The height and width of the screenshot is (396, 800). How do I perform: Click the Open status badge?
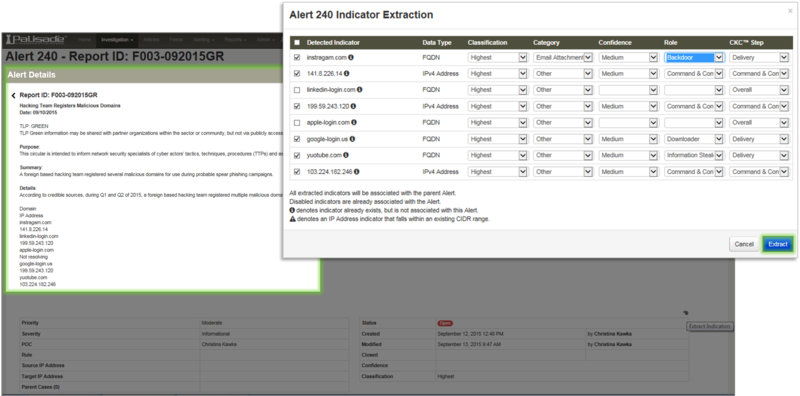(445, 323)
